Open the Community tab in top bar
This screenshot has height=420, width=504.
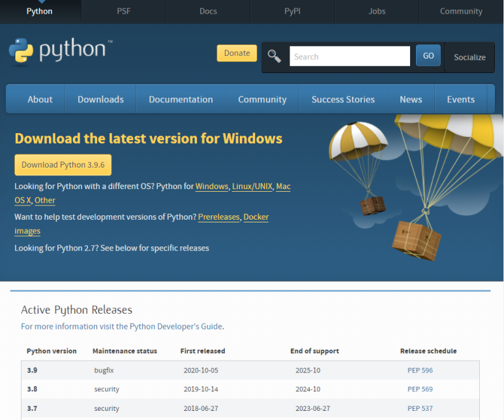click(x=461, y=11)
